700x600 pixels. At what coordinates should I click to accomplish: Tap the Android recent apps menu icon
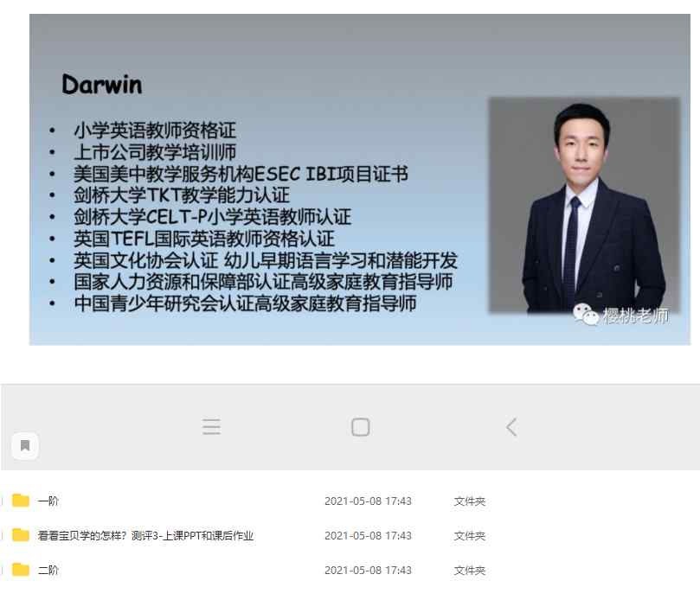click(211, 426)
